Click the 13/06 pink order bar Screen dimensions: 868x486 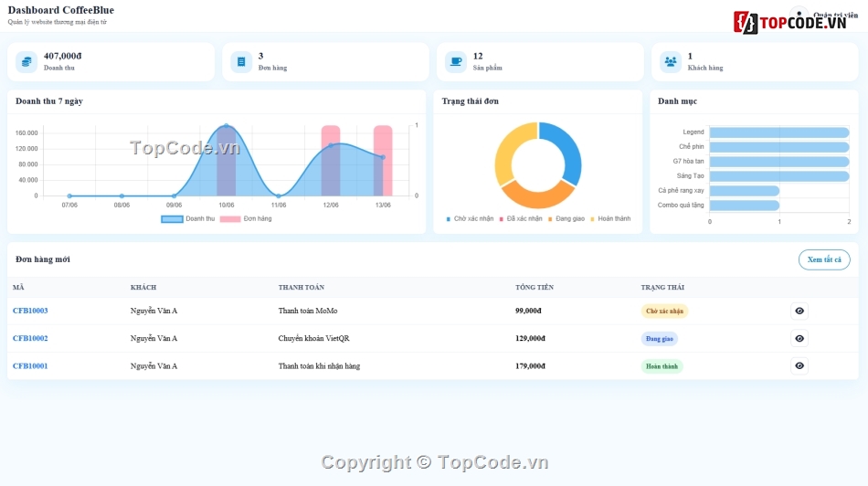coord(383,161)
